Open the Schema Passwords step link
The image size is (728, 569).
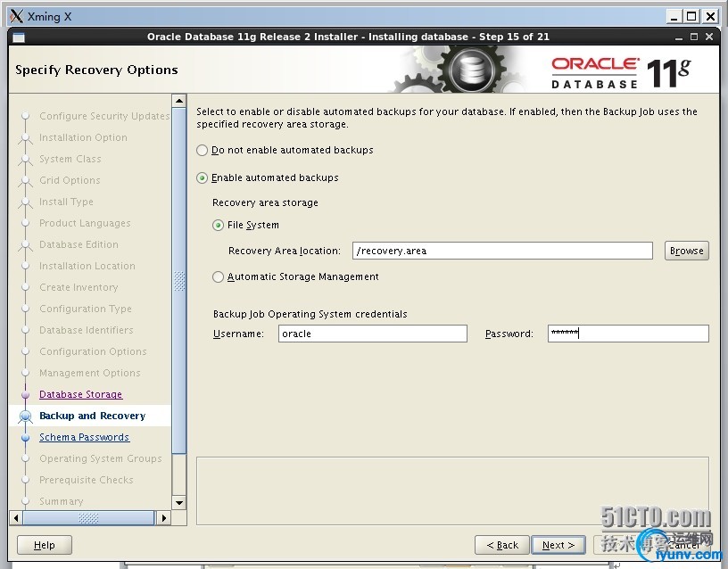(85, 437)
